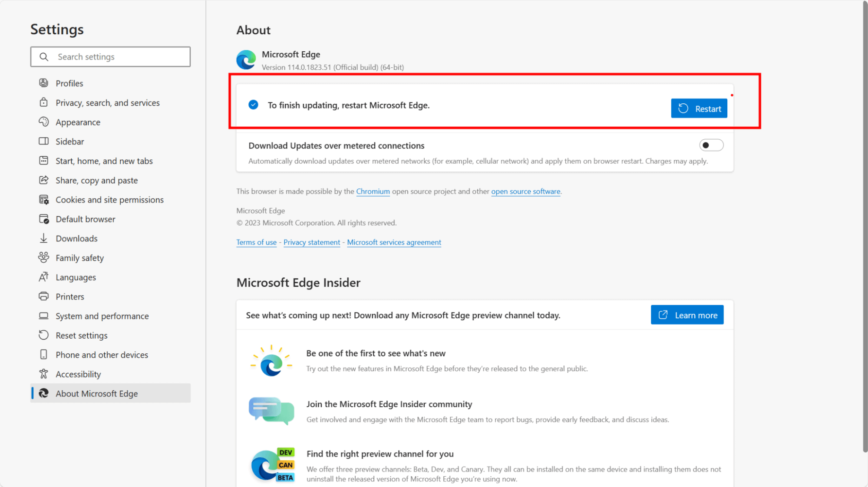Screen dimensions: 868x487
Task: Open the Chromium link
Action: [x=373, y=191]
